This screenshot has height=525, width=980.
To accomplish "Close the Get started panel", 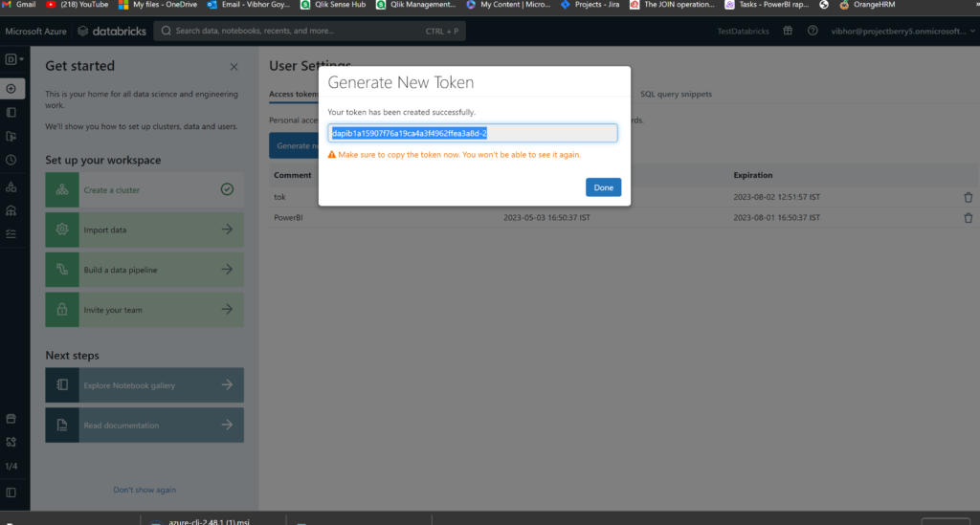I will tap(234, 67).
